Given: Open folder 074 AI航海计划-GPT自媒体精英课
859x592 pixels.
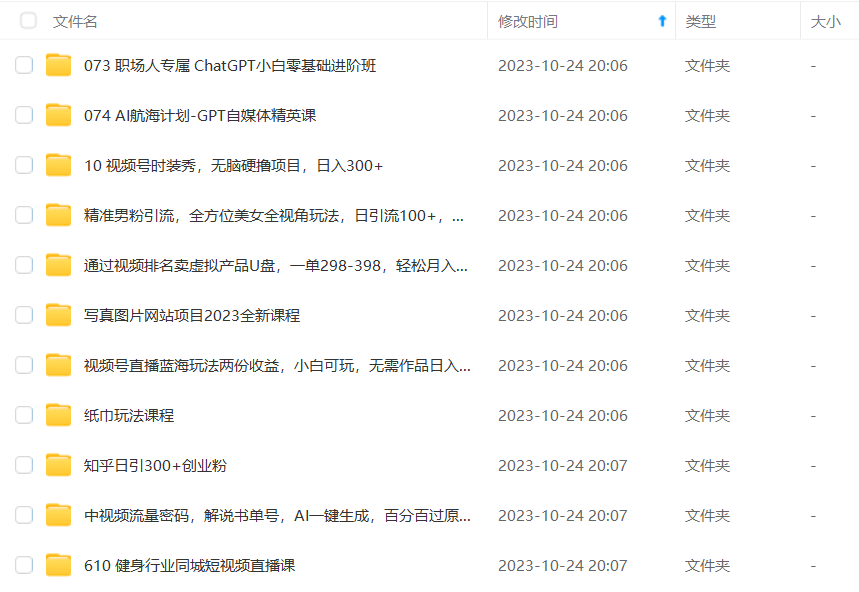Looking at the screenshot, I should click(200, 116).
